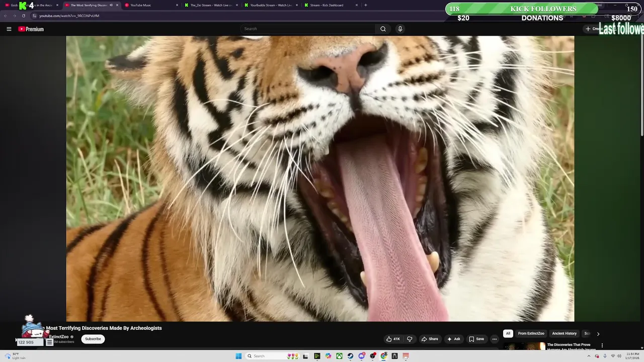Screen dimensions: 644x362
Task: Subscribe to ExtinctZoo channel
Action: (93, 339)
